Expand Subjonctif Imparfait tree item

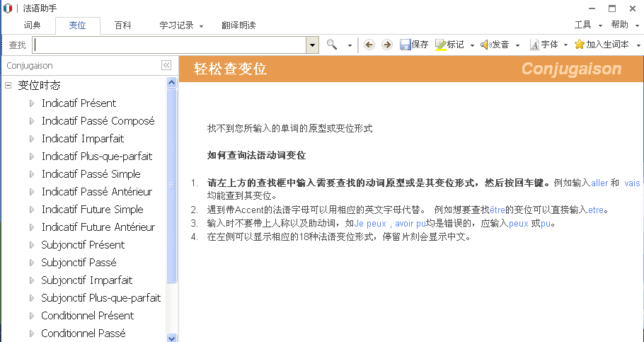32,280
